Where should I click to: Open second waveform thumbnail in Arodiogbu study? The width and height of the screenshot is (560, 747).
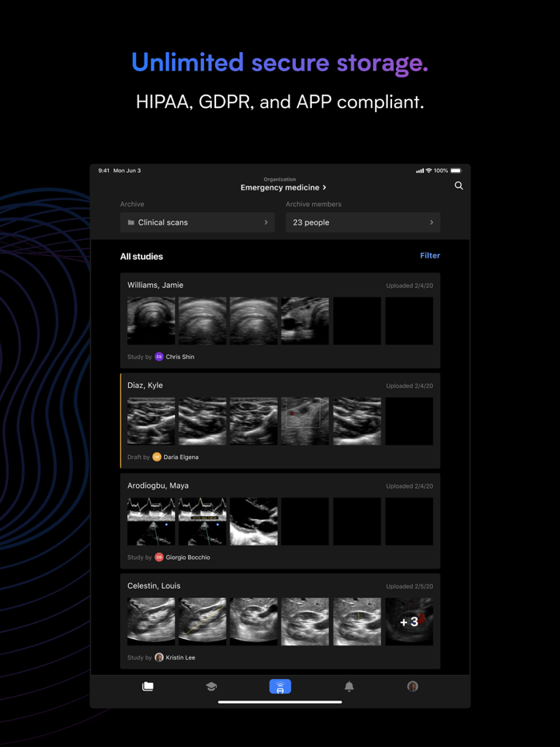[202, 521]
